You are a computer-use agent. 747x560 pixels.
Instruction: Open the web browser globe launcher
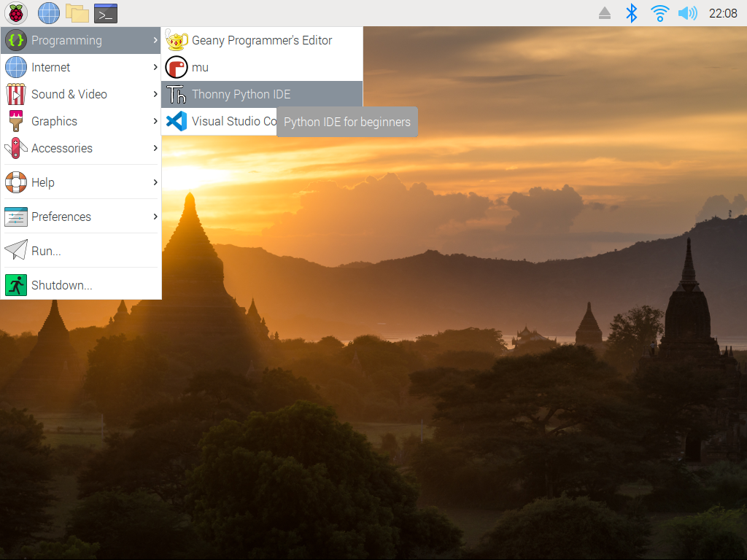49,13
